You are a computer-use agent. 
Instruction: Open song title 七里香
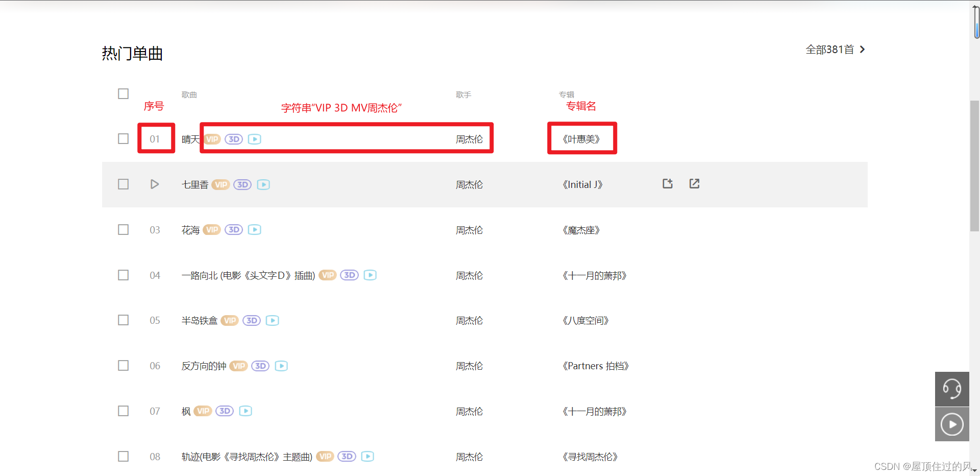(195, 185)
